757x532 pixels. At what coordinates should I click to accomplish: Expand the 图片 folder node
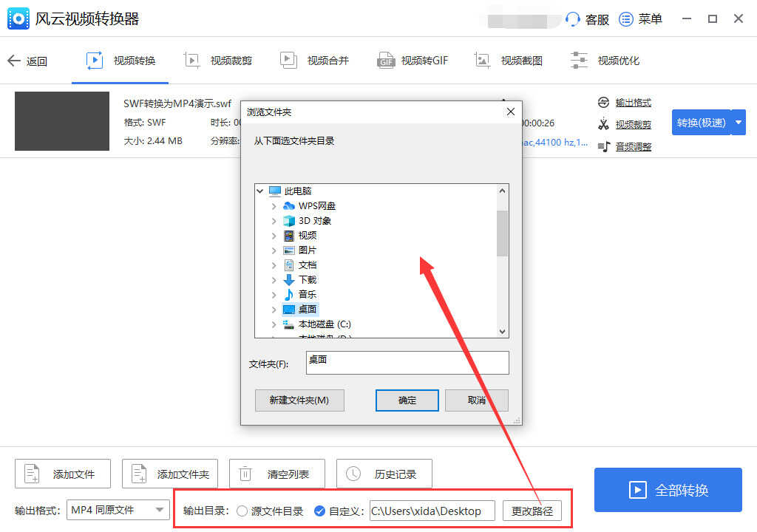coord(274,250)
